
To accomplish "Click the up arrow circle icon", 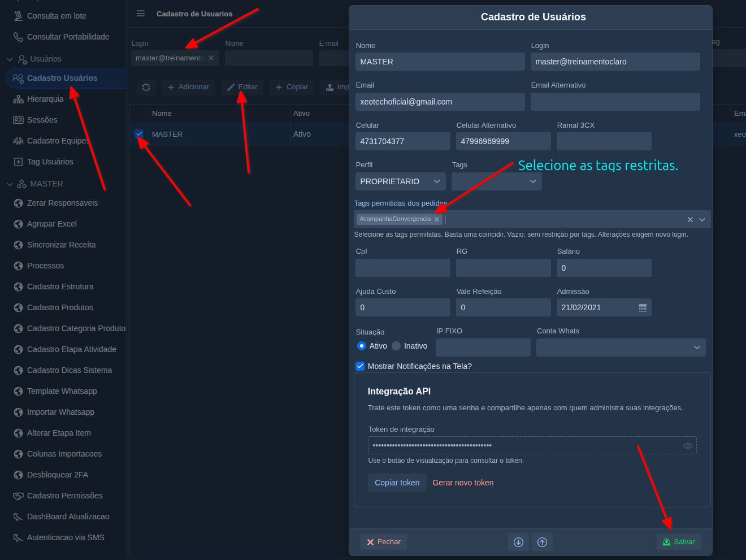I will click(x=542, y=542).
